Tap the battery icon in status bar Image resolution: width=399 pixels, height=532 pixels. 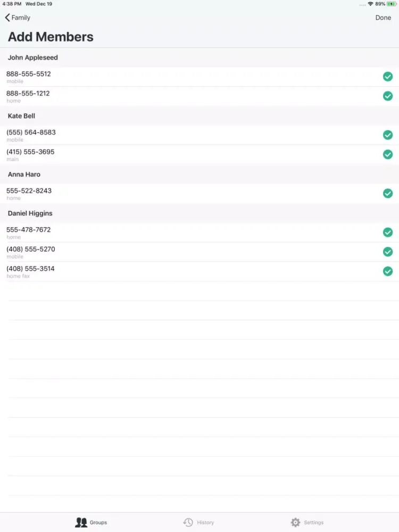393,4
